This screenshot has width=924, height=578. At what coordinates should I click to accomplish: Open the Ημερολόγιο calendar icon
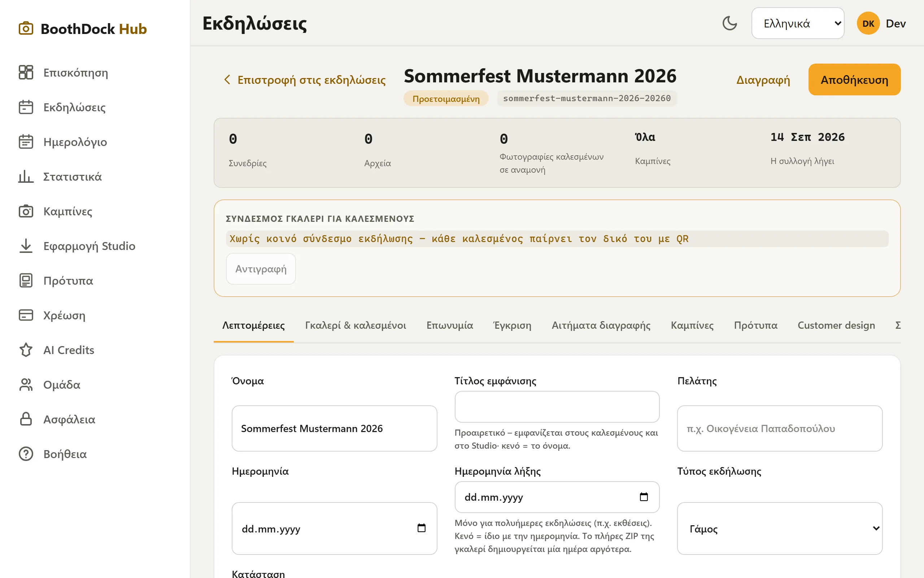(26, 142)
